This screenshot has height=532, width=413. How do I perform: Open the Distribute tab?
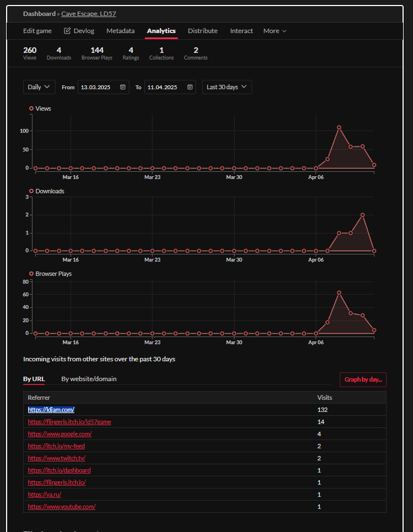pos(203,31)
